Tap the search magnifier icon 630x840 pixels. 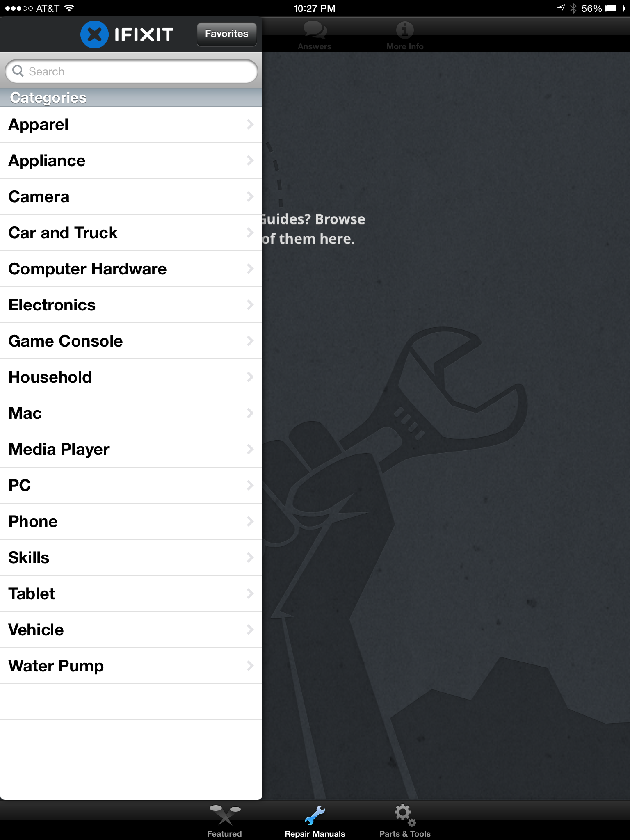point(18,71)
